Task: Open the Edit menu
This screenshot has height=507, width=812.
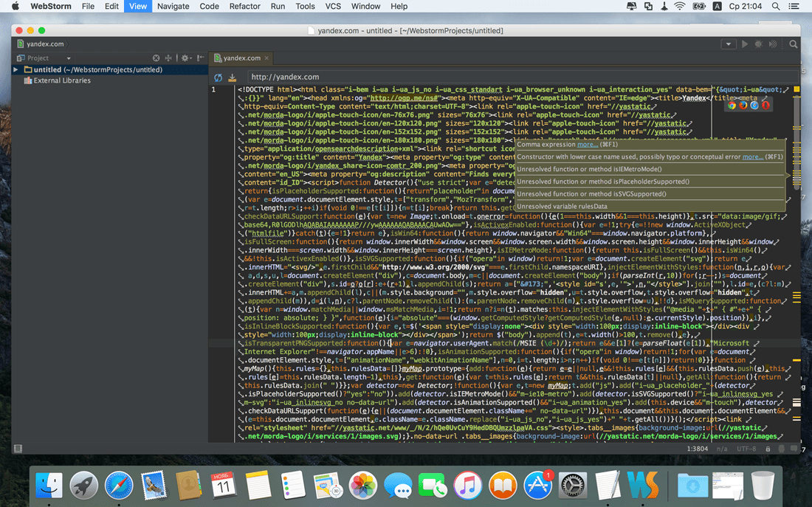Action: pos(111,6)
